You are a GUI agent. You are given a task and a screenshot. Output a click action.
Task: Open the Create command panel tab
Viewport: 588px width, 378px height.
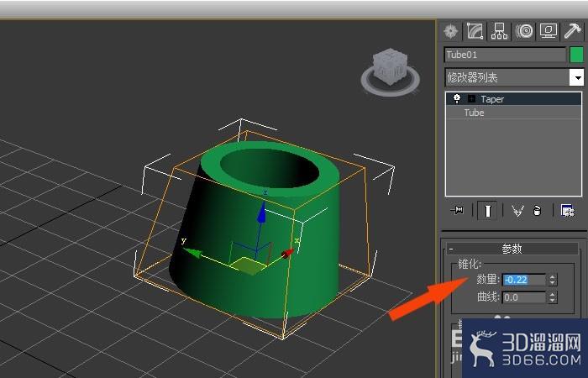pyautogui.click(x=451, y=31)
